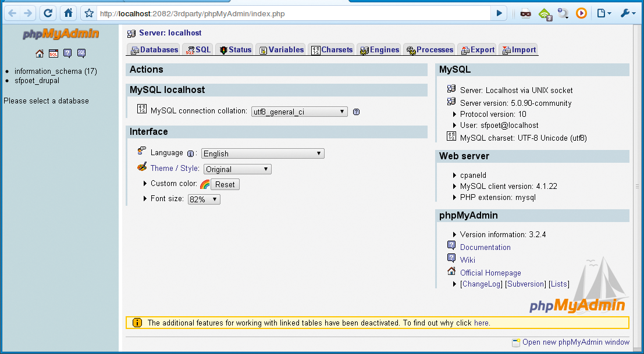Viewport: 644px width, 354px height.
Task: Open the green wifi extension with badge 3
Action: click(545, 14)
